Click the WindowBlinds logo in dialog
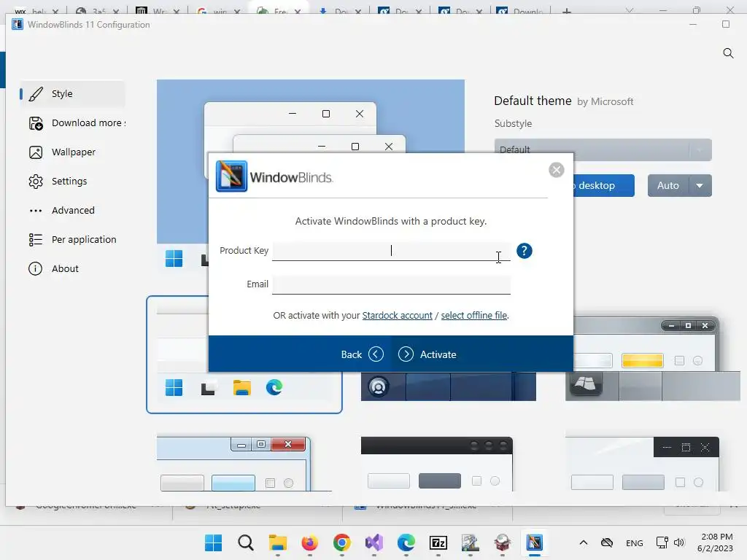The height and width of the screenshot is (560, 747). coord(231,176)
